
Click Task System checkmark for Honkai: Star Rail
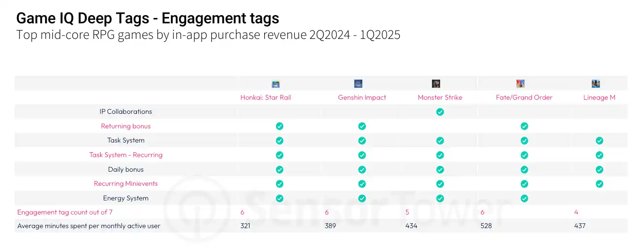point(280,141)
